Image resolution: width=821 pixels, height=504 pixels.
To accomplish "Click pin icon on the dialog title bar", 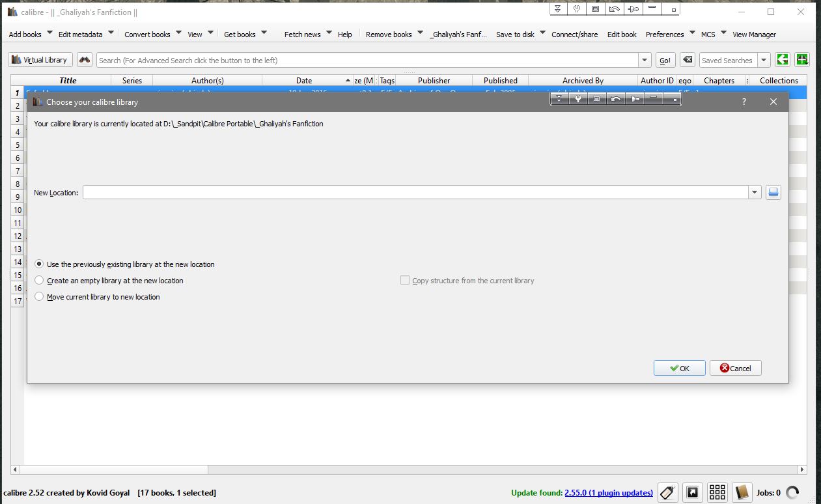I will 634,99.
